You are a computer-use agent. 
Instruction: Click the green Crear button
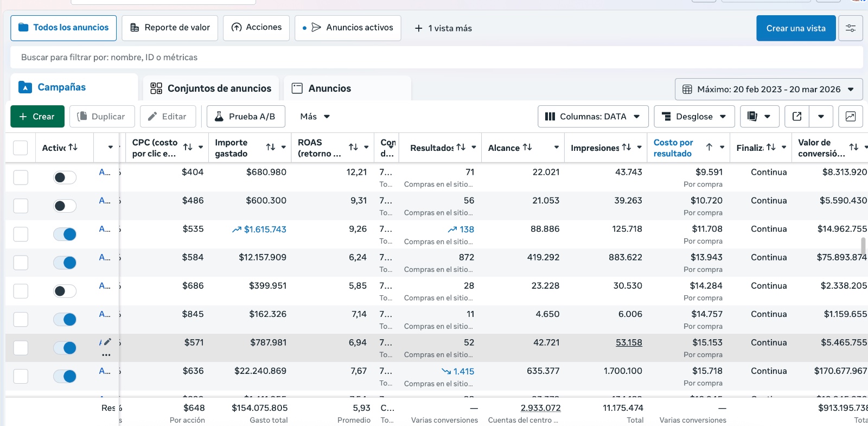click(37, 117)
